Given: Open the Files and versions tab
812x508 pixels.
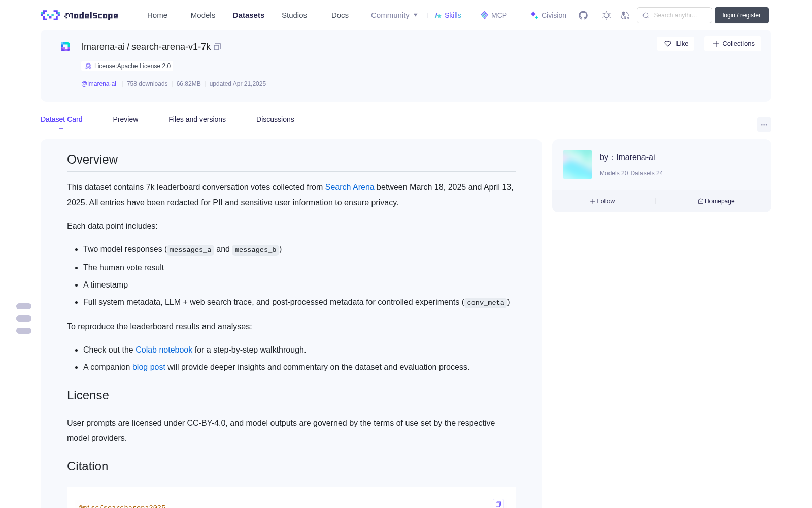Looking at the screenshot, I should pyautogui.click(x=197, y=119).
